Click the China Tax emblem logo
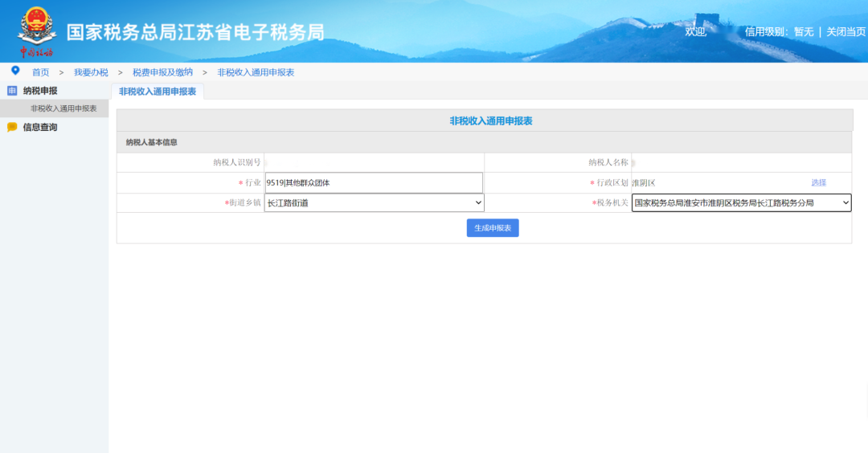Screen dimensions: 868x453 [x=36, y=31]
